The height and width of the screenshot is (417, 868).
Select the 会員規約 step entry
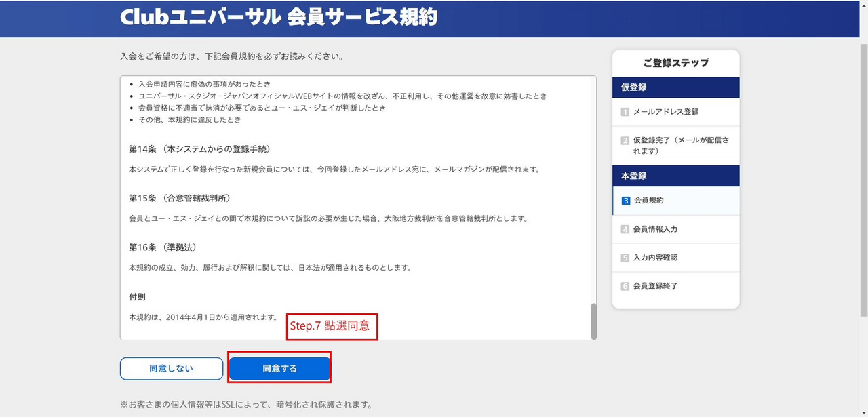(675, 201)
